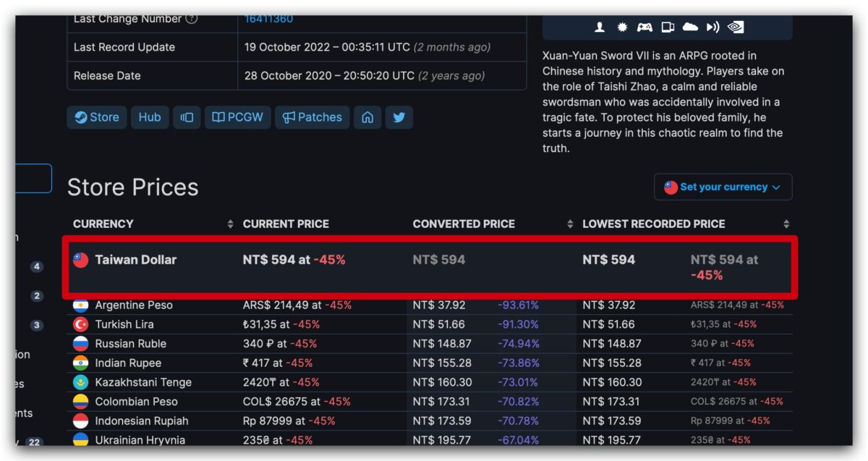Click the -70.78% difference value

pos(518,420)
